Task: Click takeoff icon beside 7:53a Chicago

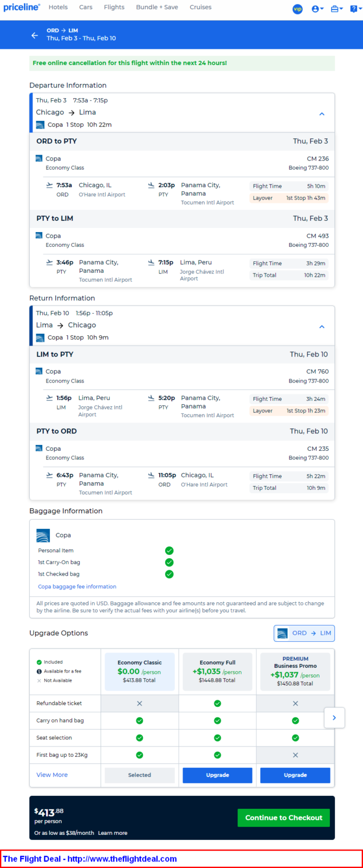Action: click(x=50, y=185)
